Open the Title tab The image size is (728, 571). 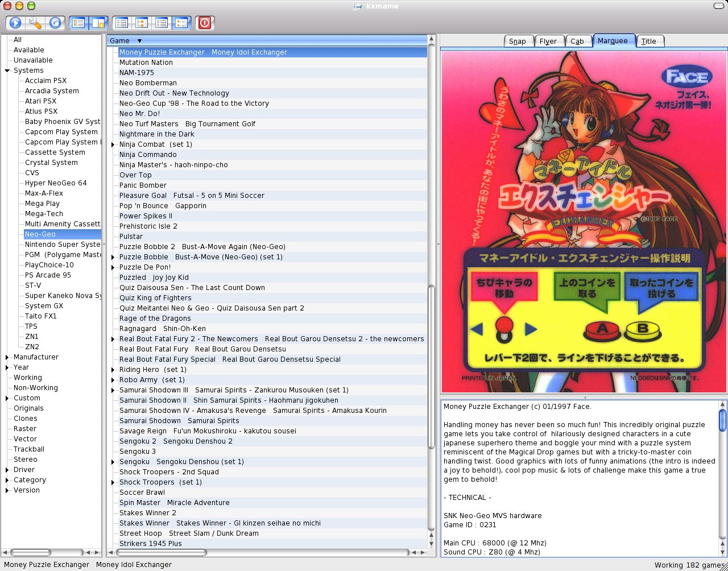(650, 41)
